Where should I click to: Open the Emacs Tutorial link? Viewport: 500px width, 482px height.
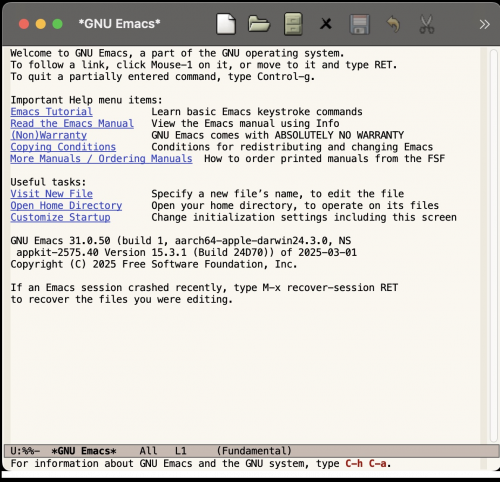coord(51,112)
